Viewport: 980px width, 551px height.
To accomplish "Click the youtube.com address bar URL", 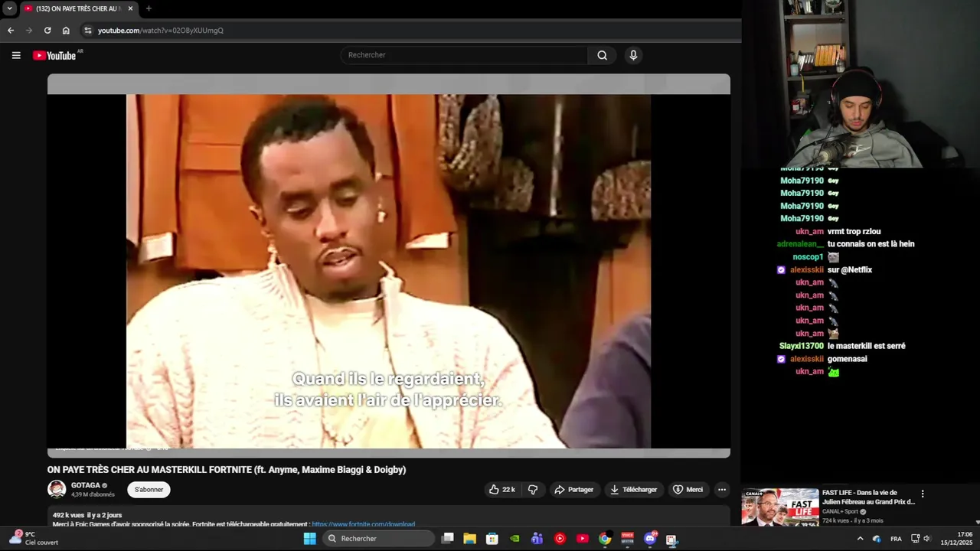I will pyautogui.click(x=161, y=31).
